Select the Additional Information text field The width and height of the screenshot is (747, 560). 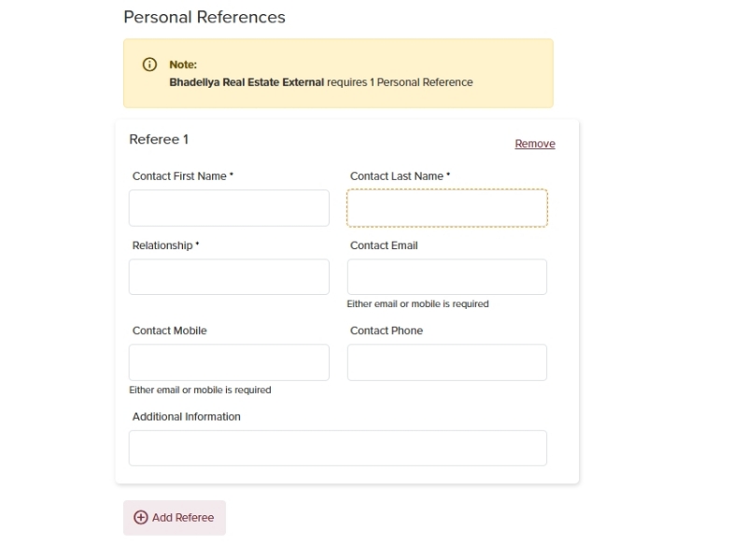[338, 448]
